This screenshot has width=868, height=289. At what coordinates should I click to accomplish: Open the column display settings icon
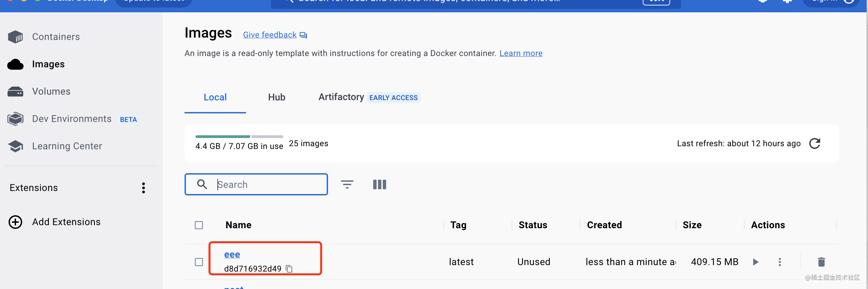coord(379,184)
